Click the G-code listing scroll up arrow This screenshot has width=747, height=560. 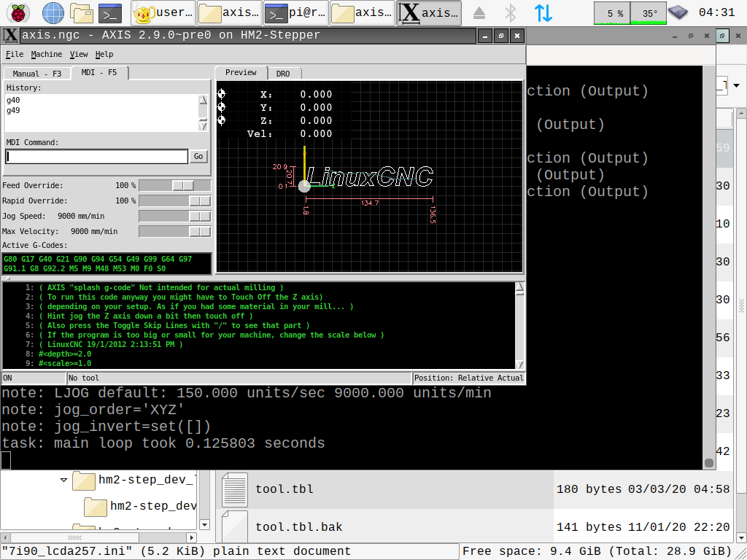(519, 287)
